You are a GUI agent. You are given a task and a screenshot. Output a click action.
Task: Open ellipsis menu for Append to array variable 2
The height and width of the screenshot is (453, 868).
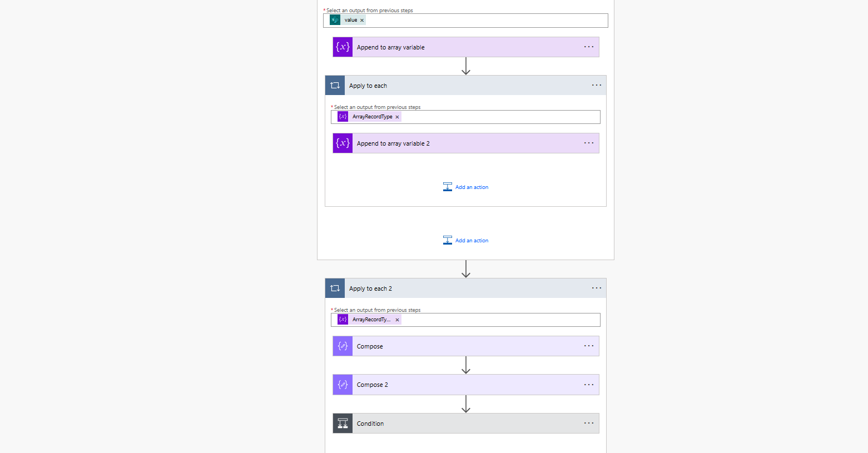[589, 143]
